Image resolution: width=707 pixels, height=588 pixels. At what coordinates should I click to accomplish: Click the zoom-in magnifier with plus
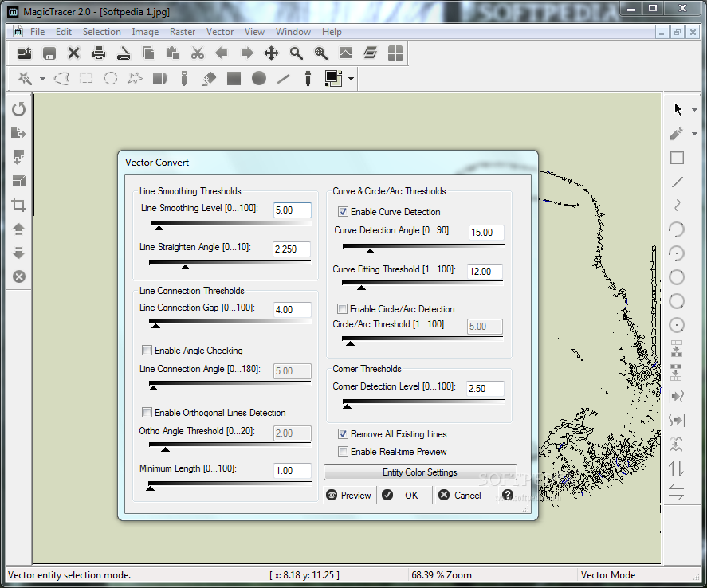[x=321, y=53]
